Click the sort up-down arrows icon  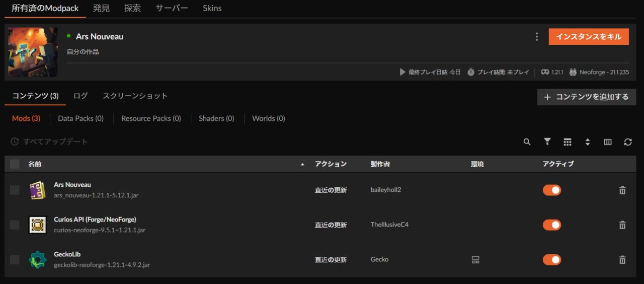588,142
